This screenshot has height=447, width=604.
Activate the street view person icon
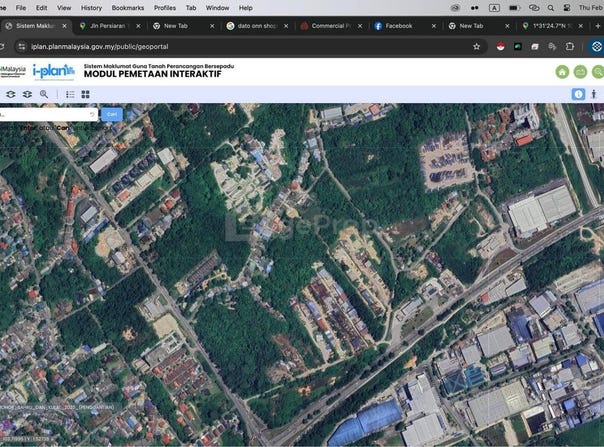[594, 94]
